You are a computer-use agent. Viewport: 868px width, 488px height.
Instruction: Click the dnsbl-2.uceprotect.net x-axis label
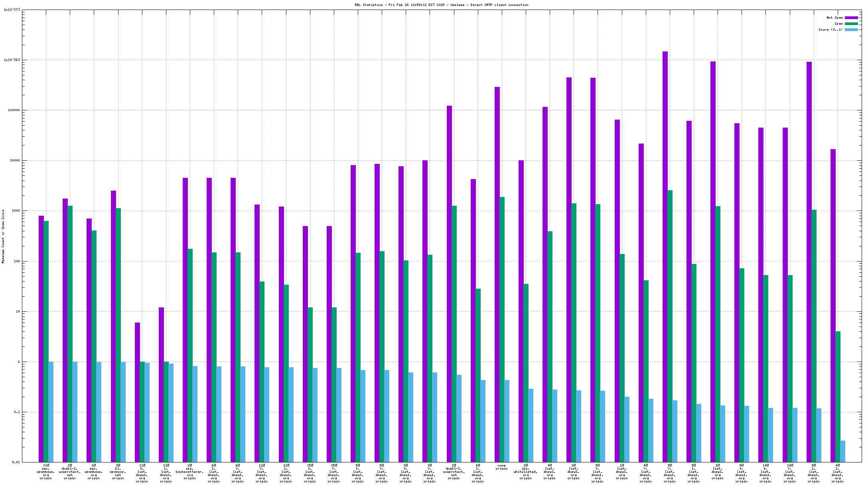click(x=70, y=472)
